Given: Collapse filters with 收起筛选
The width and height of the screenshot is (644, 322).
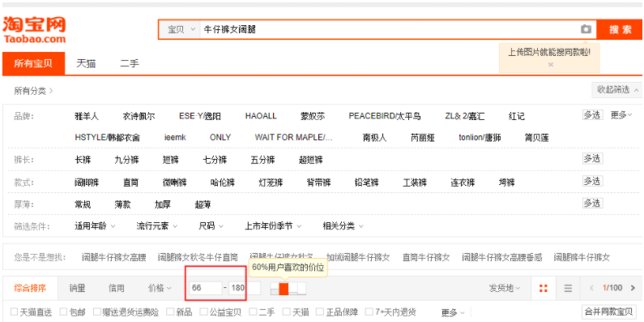Looking at the screenshot, I should coord(617,90).
